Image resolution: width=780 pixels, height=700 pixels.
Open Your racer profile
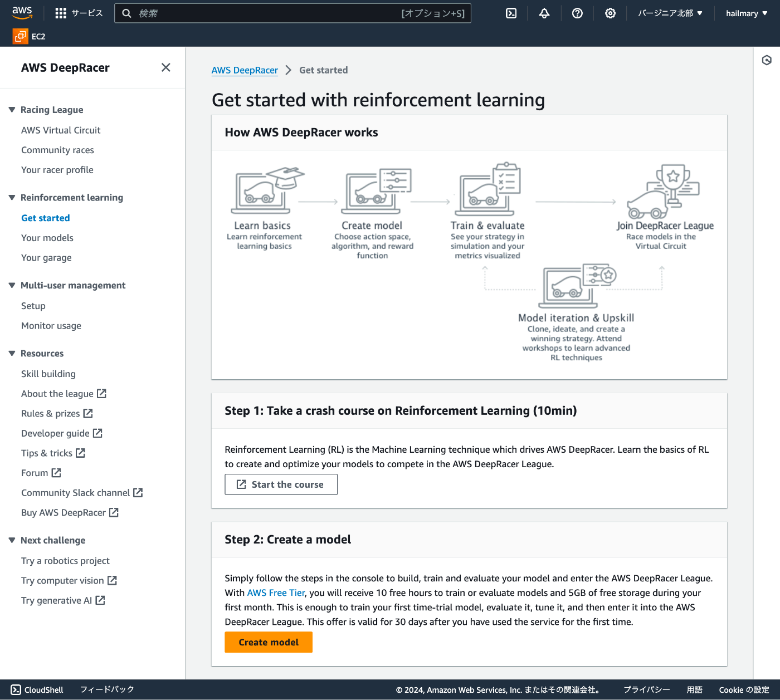tap(57, 170)
